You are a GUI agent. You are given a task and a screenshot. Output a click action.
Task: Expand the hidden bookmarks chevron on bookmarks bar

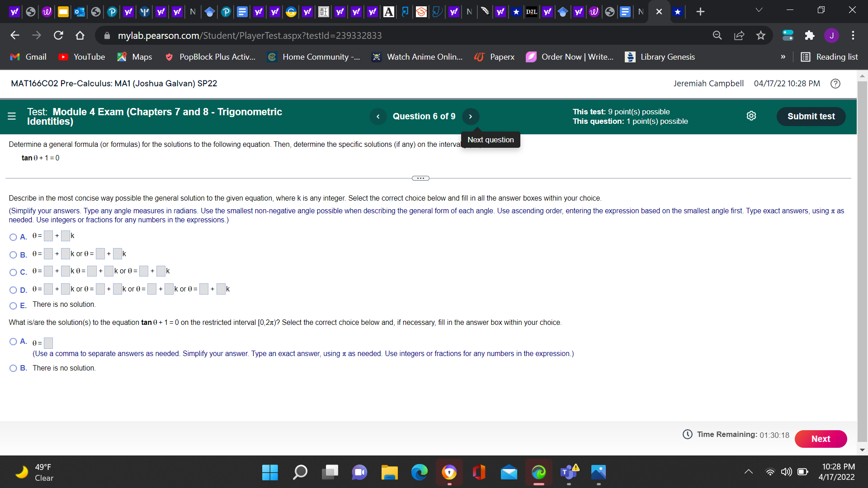click(x=783, y=57)
